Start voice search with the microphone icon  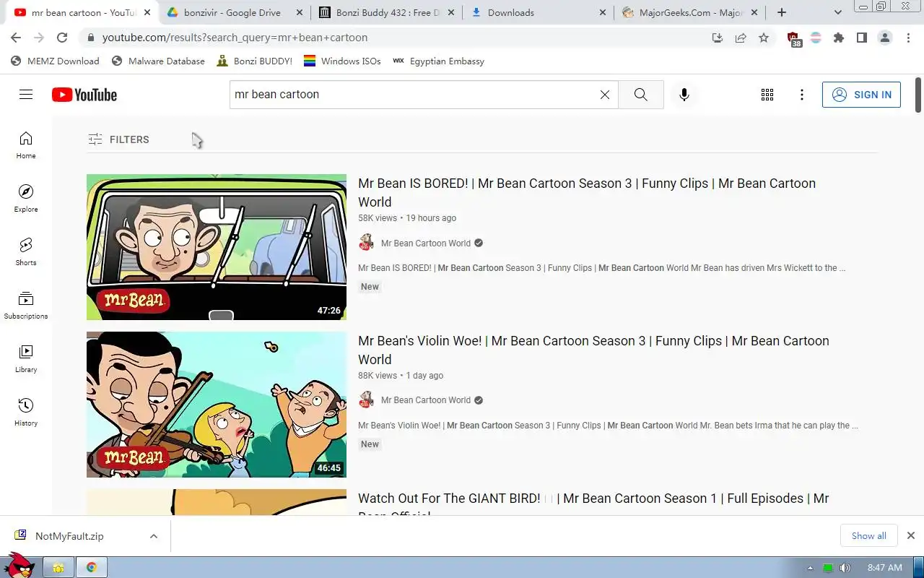pos(684,95)
